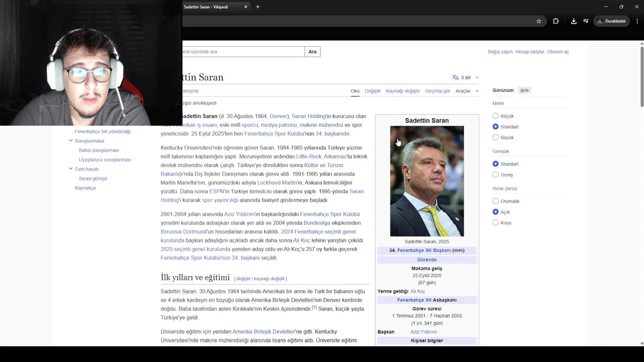Click kaynağı değiştir next to İlk yılları heading

point(269,279)
